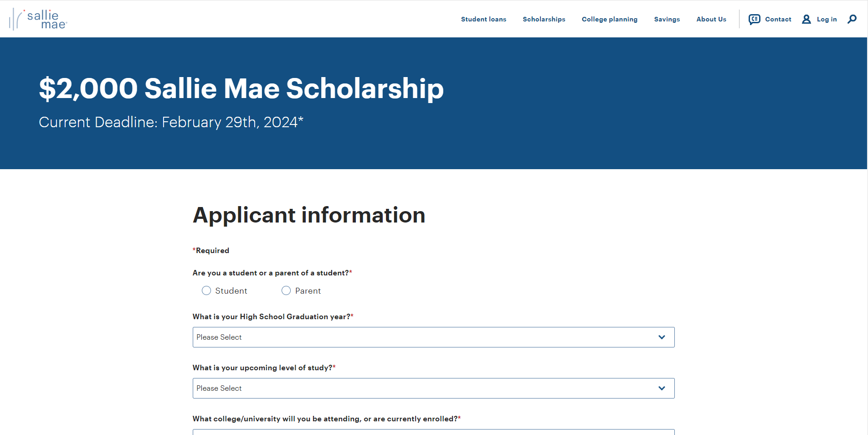Open the Savings menu
868x435 pixels.
pos(667,19)
